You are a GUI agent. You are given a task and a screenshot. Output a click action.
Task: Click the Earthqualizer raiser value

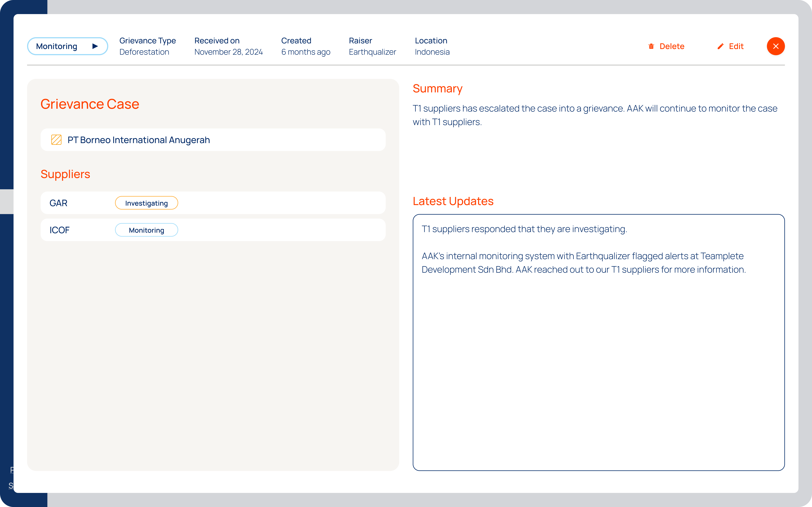coord(372,52)
